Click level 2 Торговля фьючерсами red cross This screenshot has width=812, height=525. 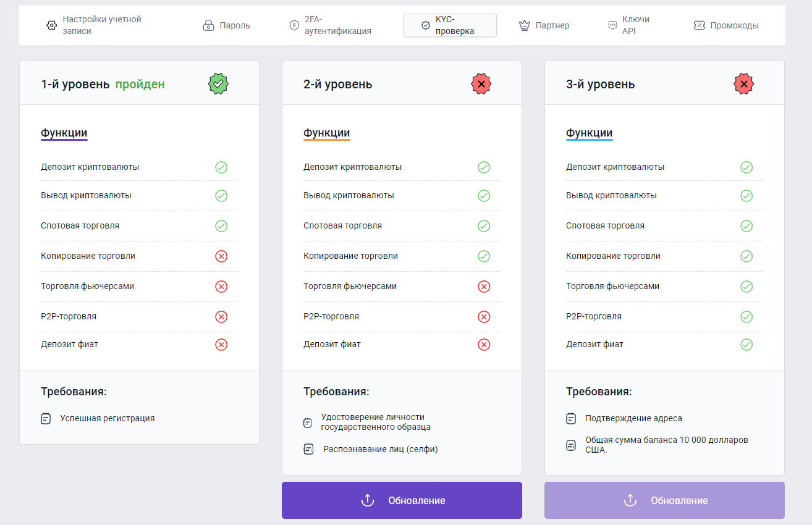tap(484, 287)
